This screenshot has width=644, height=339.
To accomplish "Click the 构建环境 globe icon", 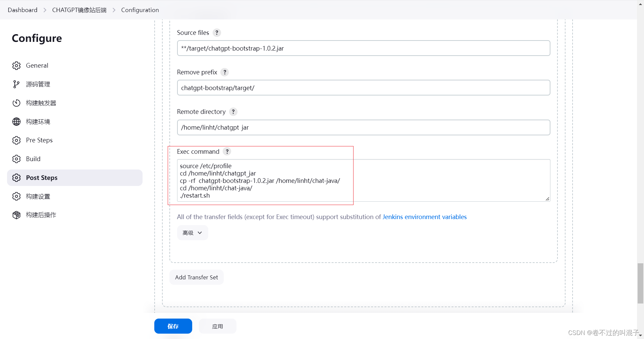I will 16,122.
